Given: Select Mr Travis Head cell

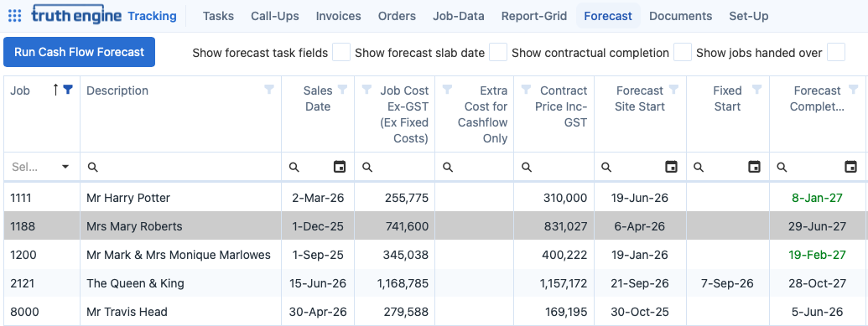Looking at the screenshot, I should coord(180,312).
